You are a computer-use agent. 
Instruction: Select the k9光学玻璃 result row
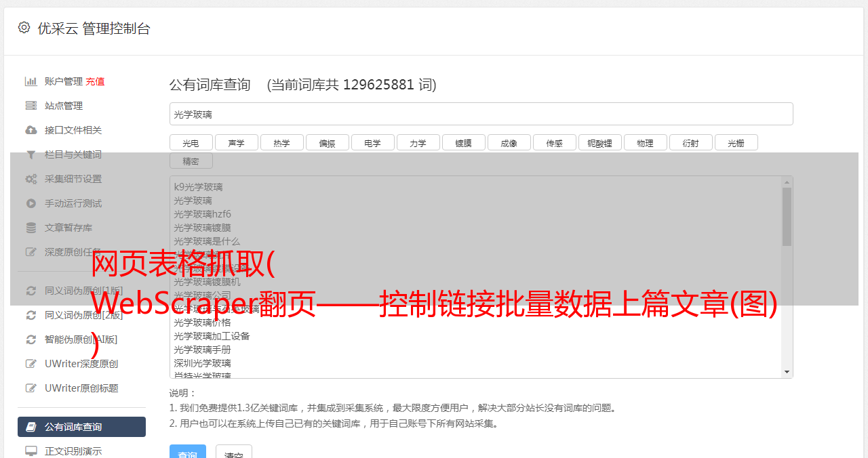198,187
